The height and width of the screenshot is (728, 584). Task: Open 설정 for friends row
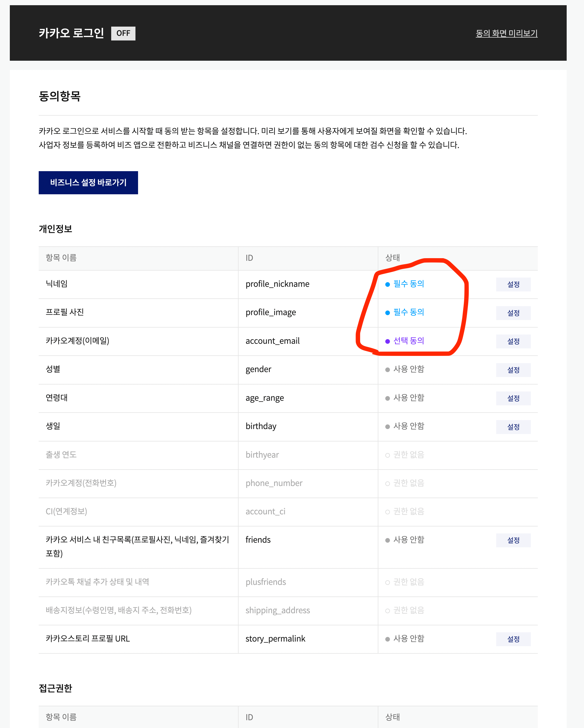(x=513, y=540)
